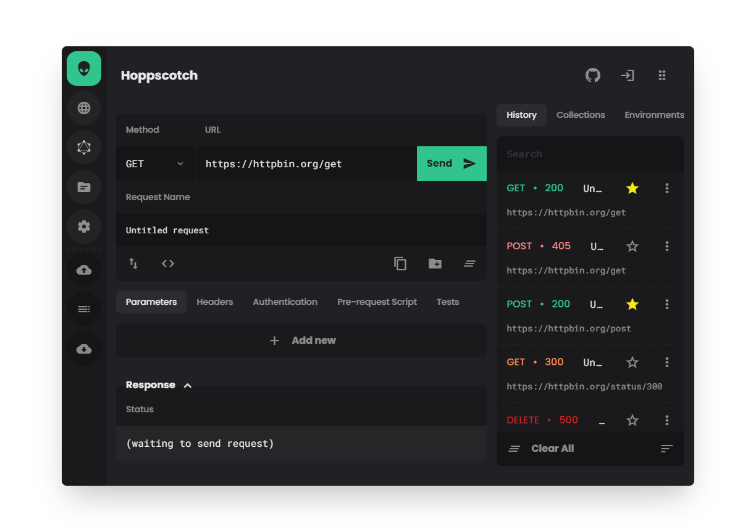Viewport: 756px width, 532px height.
Task: Open more options for POST 200 entry
Action: coord(666,304)
